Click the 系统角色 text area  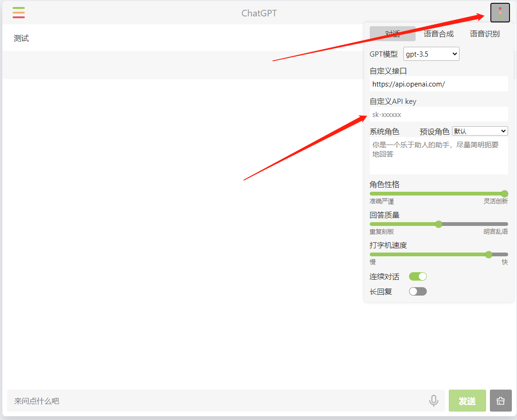coord(438,156)
